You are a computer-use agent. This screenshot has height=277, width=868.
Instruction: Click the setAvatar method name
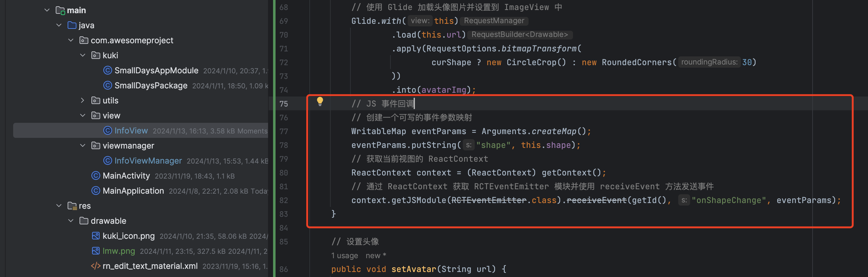413,269
